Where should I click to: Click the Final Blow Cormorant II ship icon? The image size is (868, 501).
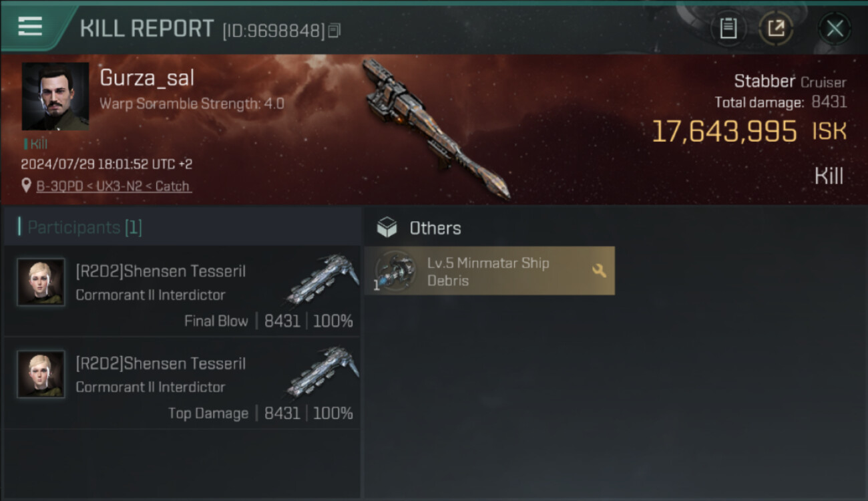point(322,280)
